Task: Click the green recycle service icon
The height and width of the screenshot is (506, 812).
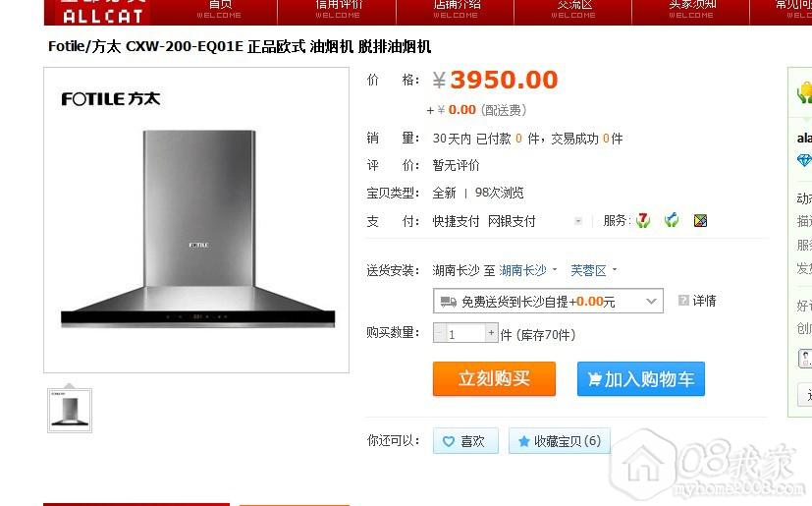Action: [x=672, y=221]
